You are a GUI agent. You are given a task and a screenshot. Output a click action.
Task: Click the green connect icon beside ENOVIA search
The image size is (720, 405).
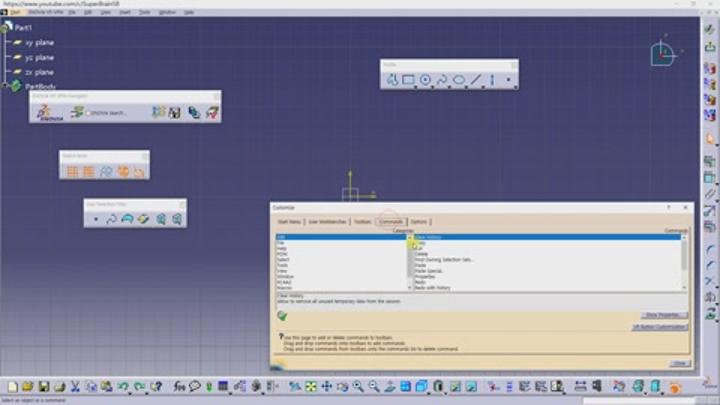77,112
